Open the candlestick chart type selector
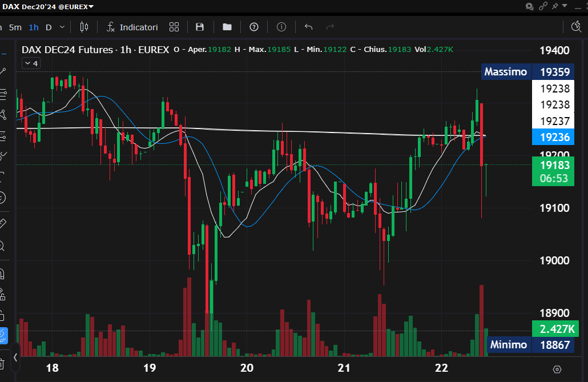 [84, 27]
